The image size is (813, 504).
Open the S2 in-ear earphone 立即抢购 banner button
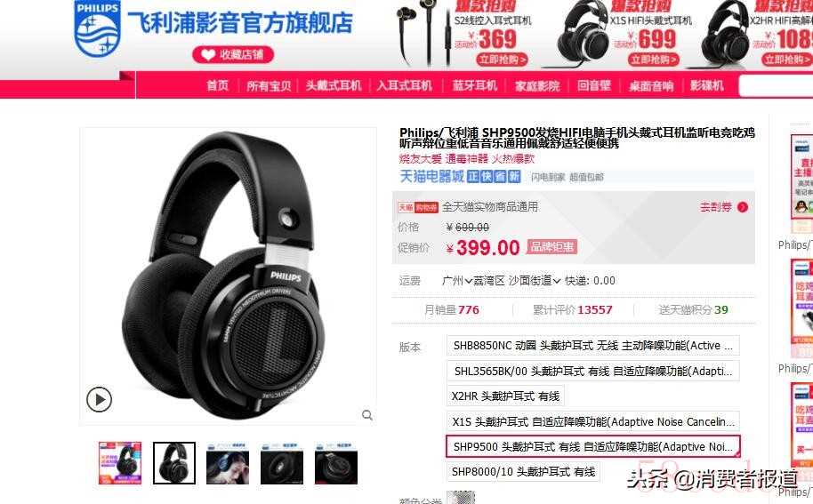(502, 60)
